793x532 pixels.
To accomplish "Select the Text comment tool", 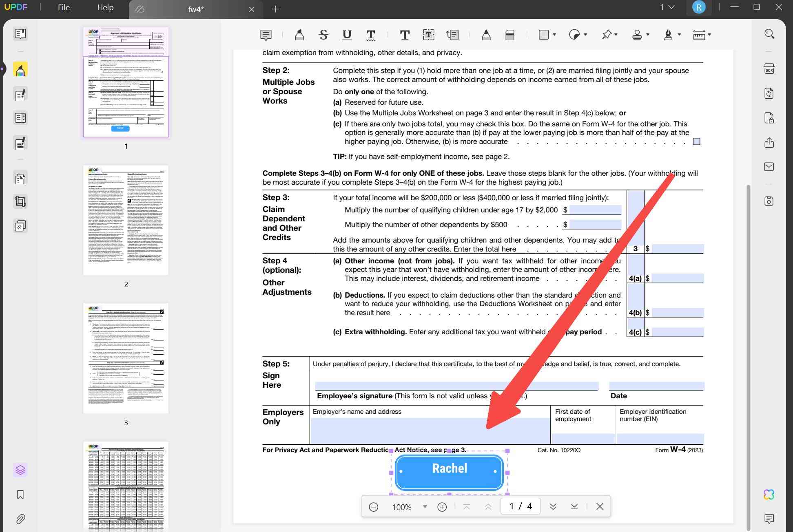I will [405, 35].
